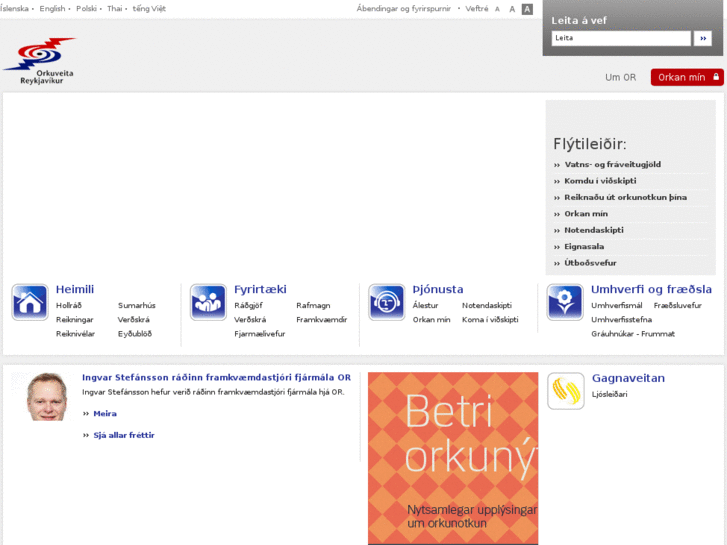Open Vatns- og fráveitugjöld quick link
This screenshot has height=545, width=727.
pyautogui.click(x=612, y=164)
